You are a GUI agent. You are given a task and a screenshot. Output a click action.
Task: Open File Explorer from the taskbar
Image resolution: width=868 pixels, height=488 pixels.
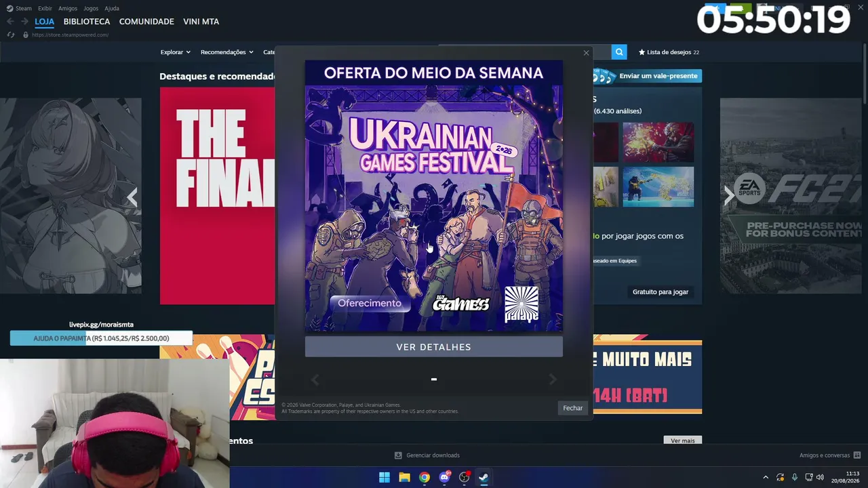coord(404,477)
